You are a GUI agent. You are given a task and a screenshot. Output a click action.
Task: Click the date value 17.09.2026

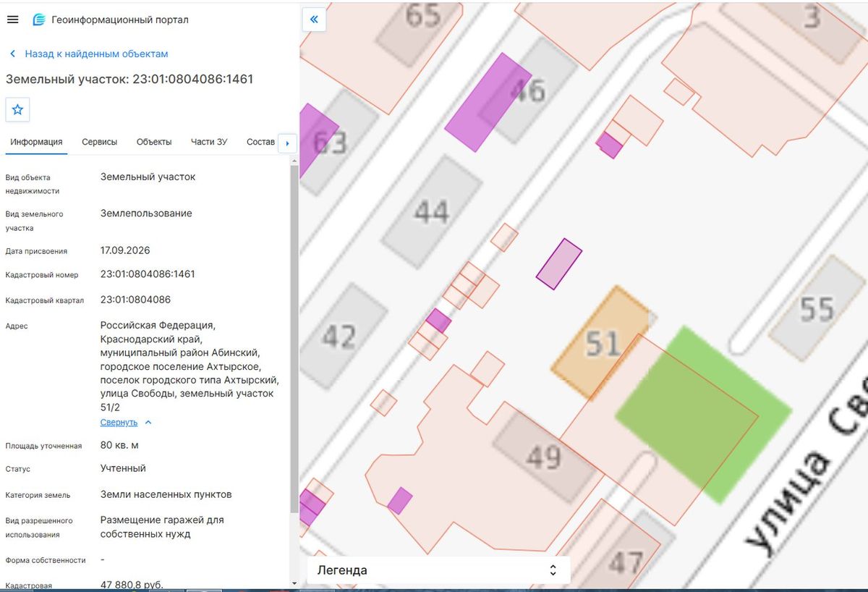pos(125,250)
